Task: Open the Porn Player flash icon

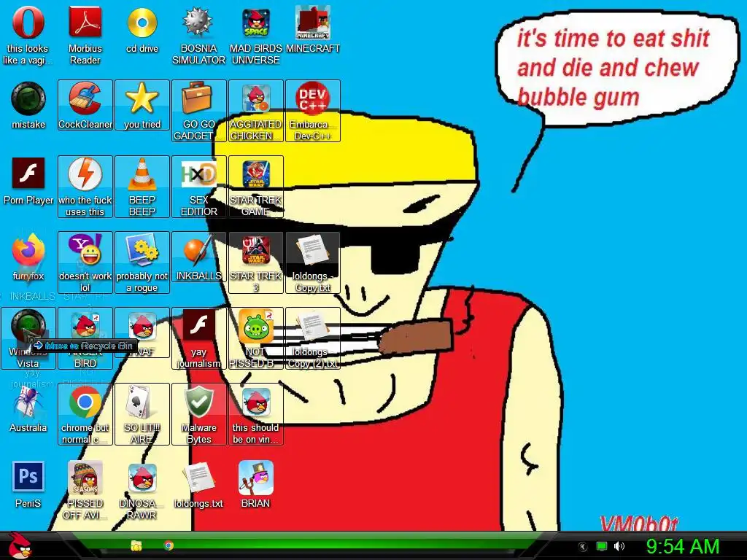Action: 28,182
